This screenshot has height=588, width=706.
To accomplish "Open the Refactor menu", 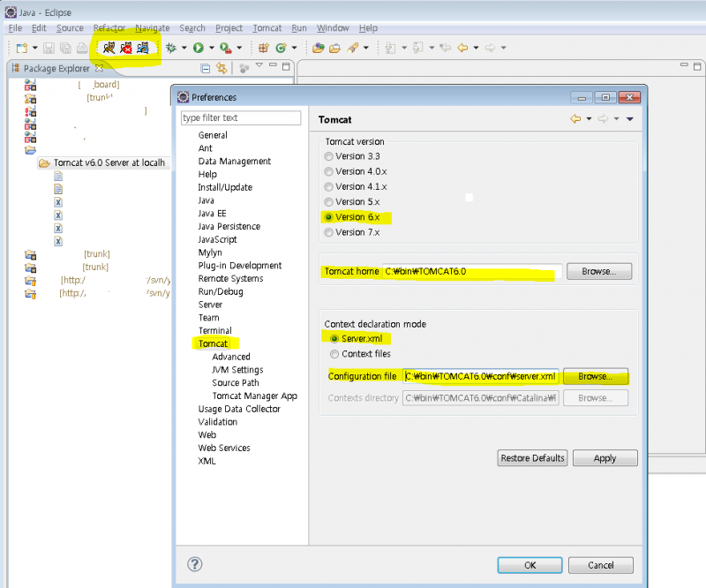I will (x=109, y=28).
